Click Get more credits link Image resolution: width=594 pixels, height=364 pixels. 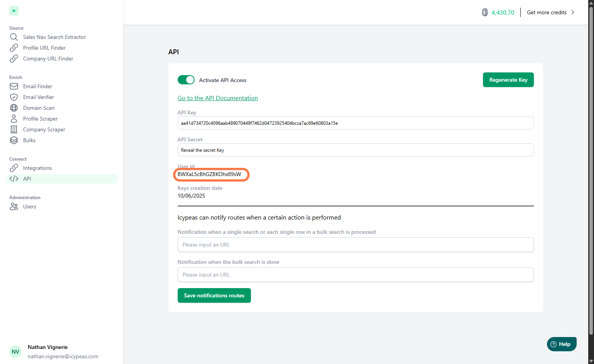coord(547,12)
